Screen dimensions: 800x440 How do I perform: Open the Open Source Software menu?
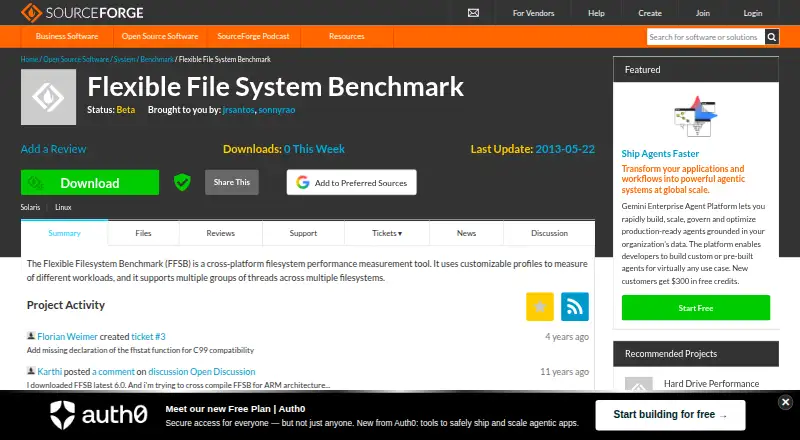click(160, 36)
